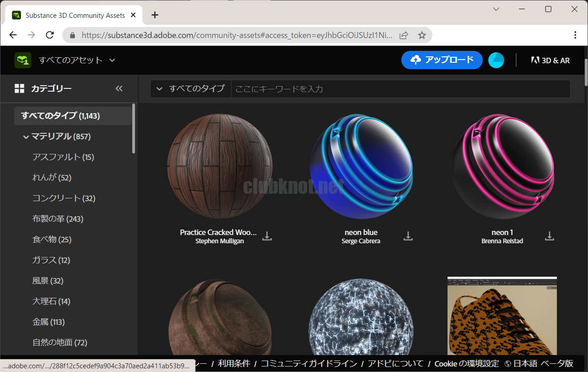Click the keyword search input field
The height and width of the screenshot is (372, 588).
tap(400, 88)
